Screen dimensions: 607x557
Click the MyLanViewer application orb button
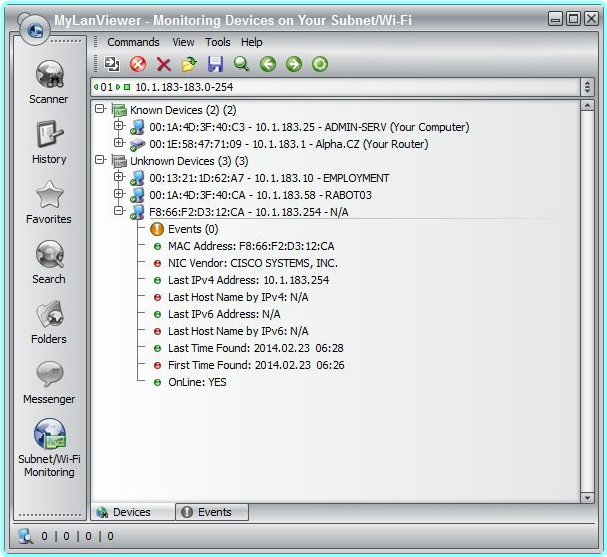(x=34, y=29)
